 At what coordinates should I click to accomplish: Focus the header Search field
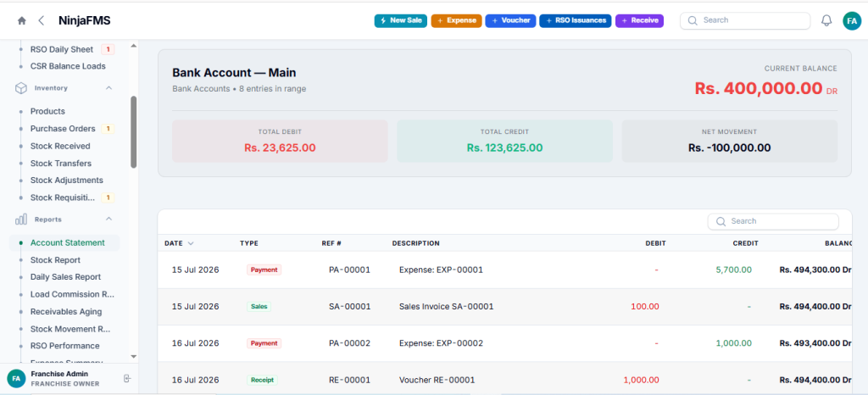pos(745,20)
